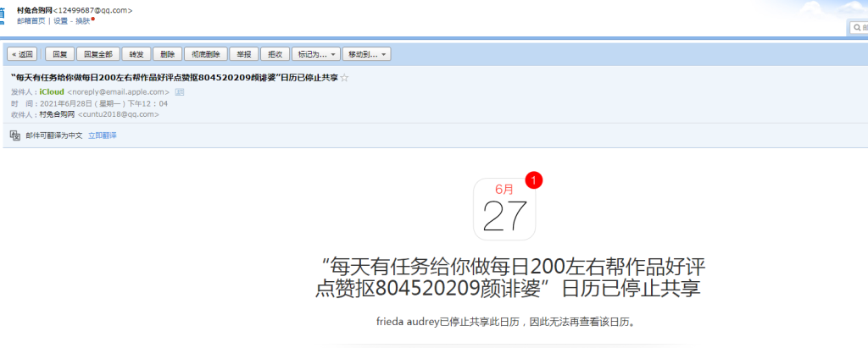Click the 邮件可翻译为中文 notice text
Viewport: 868px width, 348px height.
coord(54,135)
